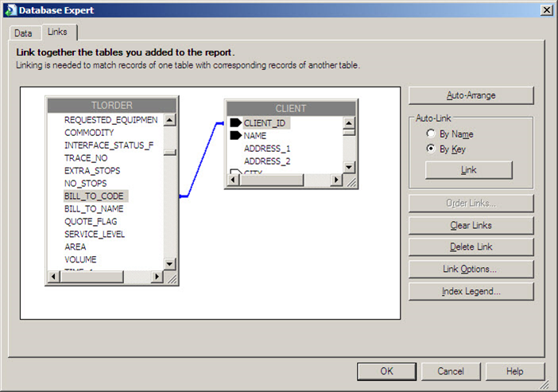Select the VOLUME field
Viewport: 558px width, 392px height.
click(x=80, y=259)
